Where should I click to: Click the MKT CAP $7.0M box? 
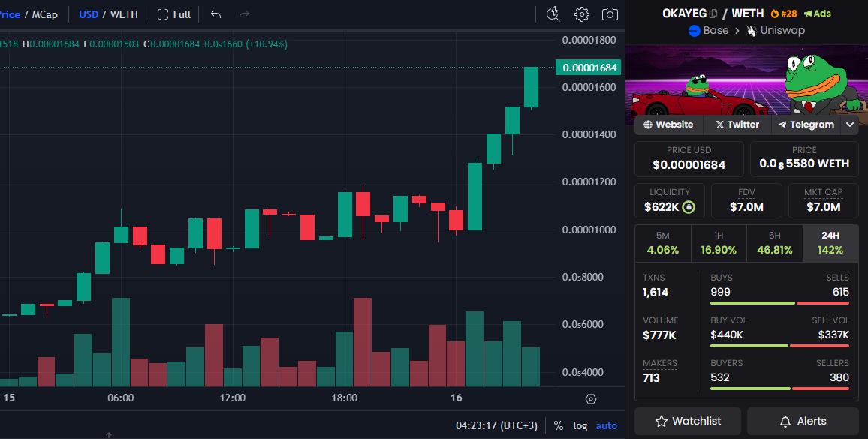point(823,200)
